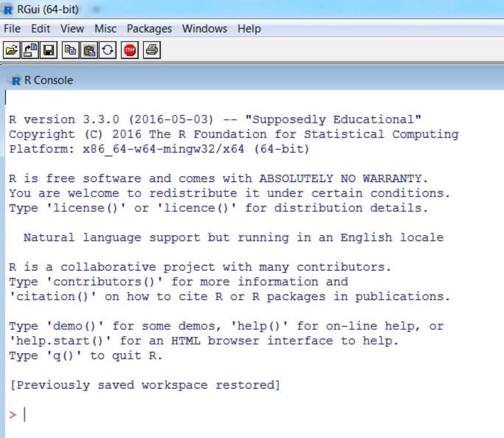Screen dimensions: 504x438
Task: Open the Packages menu
Action: pyautogui.click(x=149, y=29)
